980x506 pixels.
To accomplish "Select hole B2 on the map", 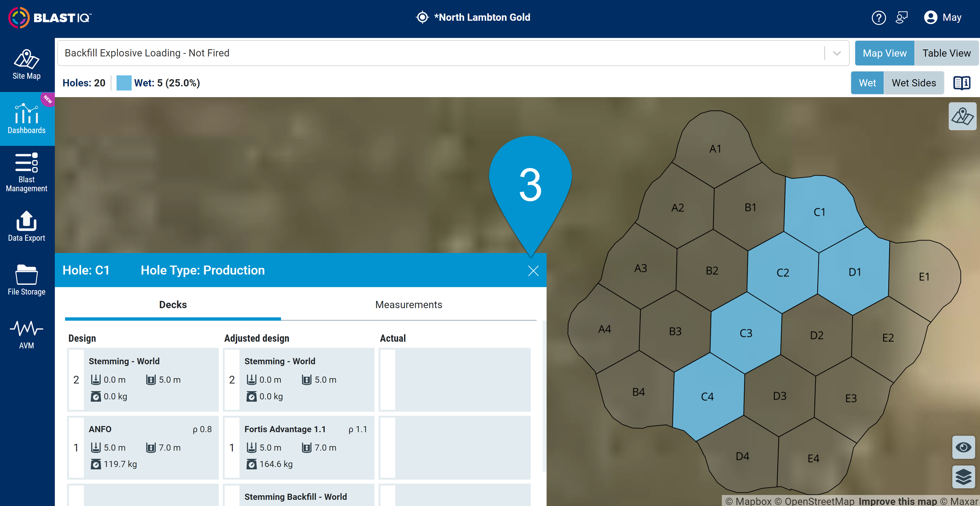I will pyautogui.click(x=712, y=271).
